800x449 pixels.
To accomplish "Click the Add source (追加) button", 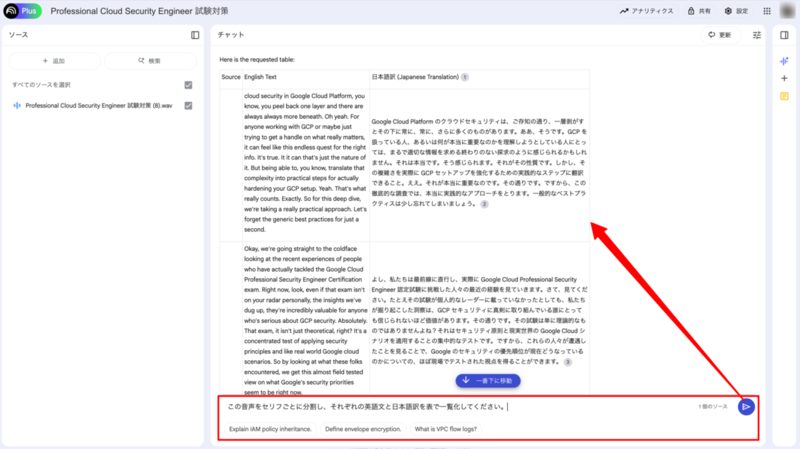I will pos(54,61).
